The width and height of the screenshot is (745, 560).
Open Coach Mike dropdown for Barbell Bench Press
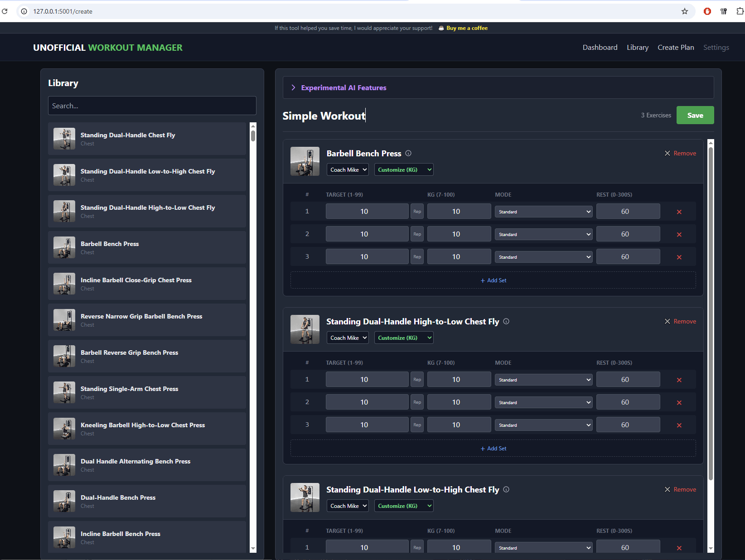point(348,170)
